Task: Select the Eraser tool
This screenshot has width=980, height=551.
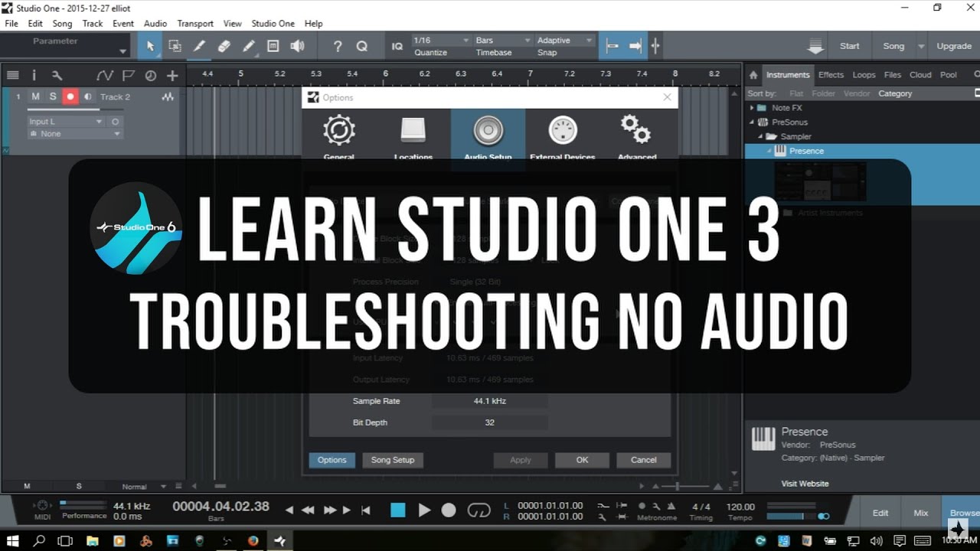Action: (x=224, y=46)
